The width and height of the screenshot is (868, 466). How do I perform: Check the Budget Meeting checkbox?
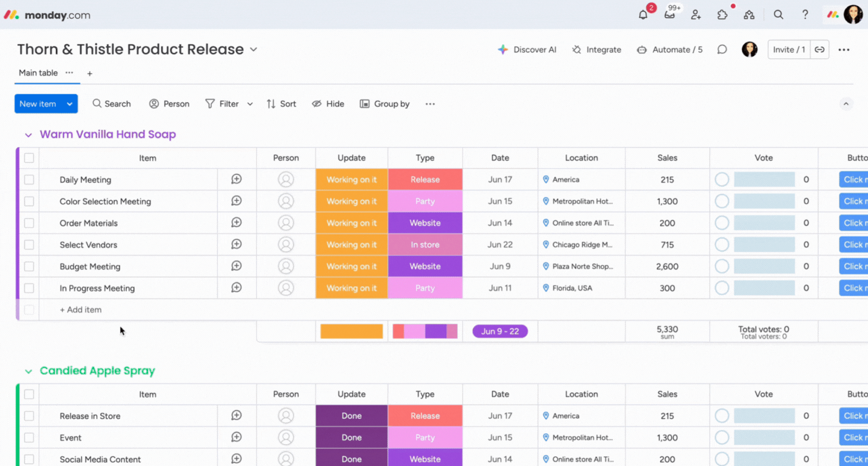click(29, 266)
